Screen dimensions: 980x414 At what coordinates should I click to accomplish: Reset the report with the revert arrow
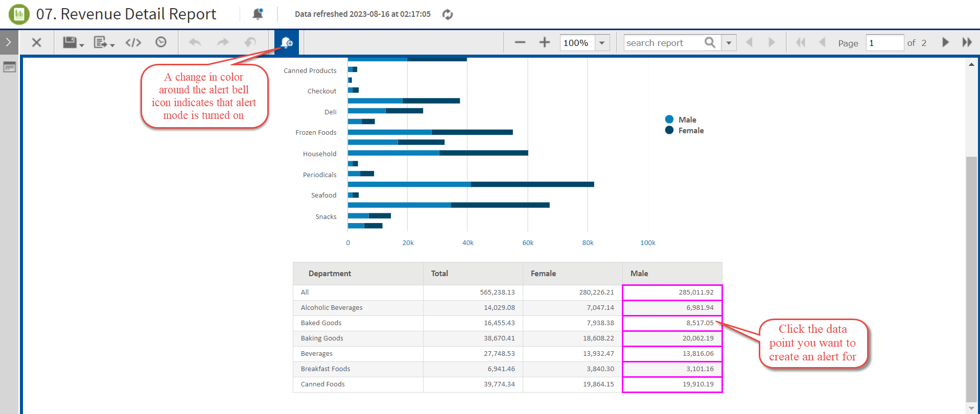point(250,42)
